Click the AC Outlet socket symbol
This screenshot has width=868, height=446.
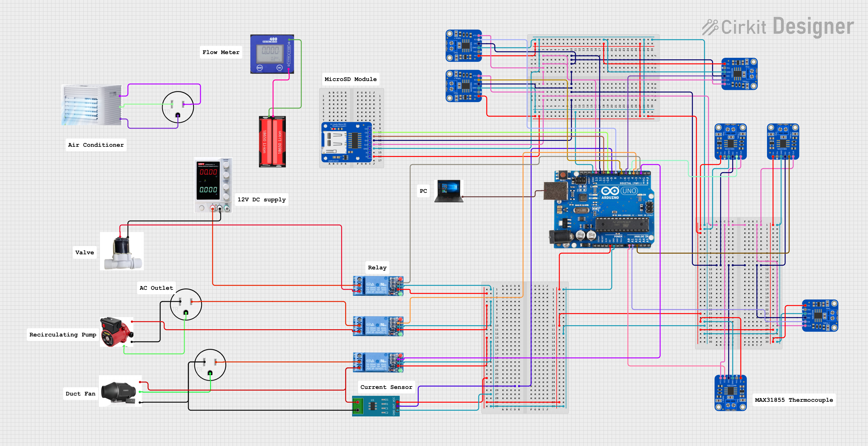click(186, 304)
